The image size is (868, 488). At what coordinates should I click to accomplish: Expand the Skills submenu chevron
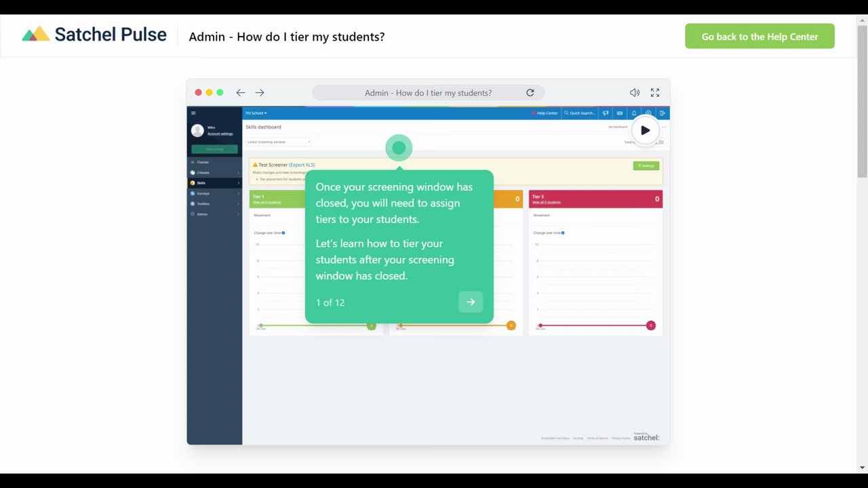click(238, 183)
